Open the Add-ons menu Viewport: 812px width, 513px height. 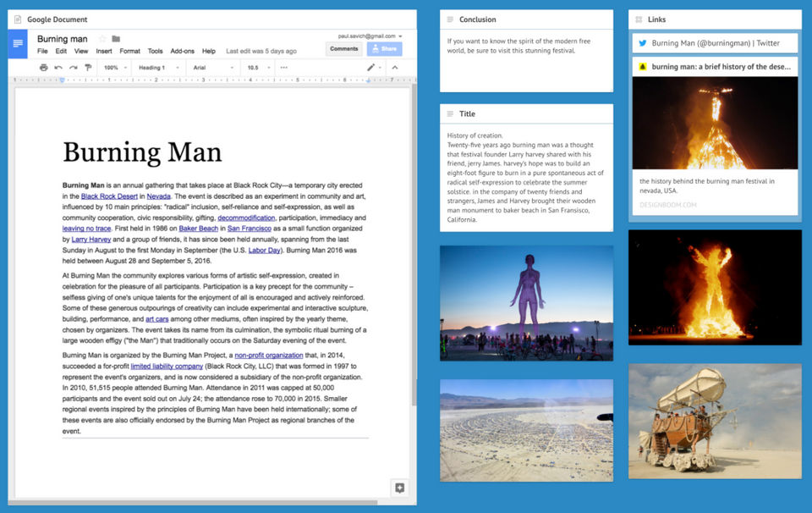(183, 52)
